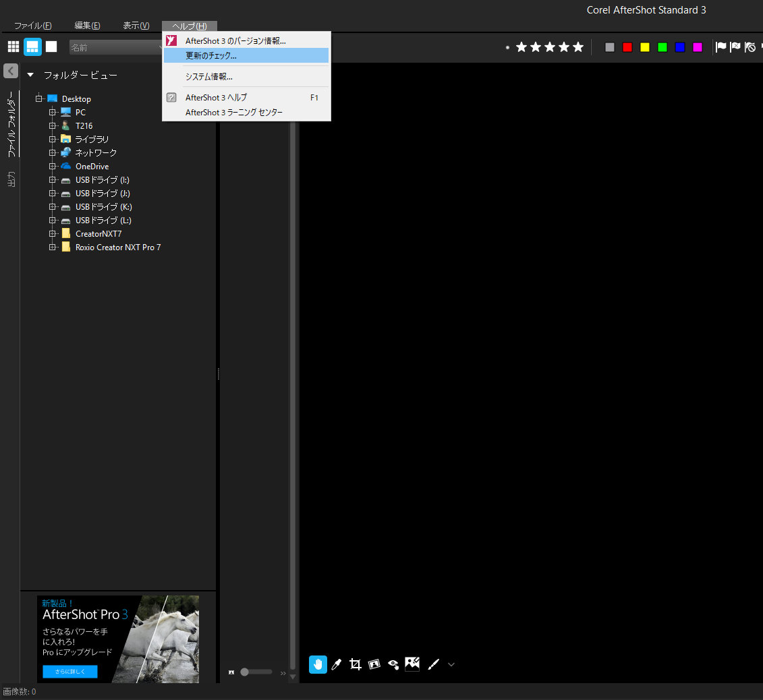The height and width of the screenshot is (700, 763).
Task: Collapse the left panel with arrow button
Action: (11, 71)
